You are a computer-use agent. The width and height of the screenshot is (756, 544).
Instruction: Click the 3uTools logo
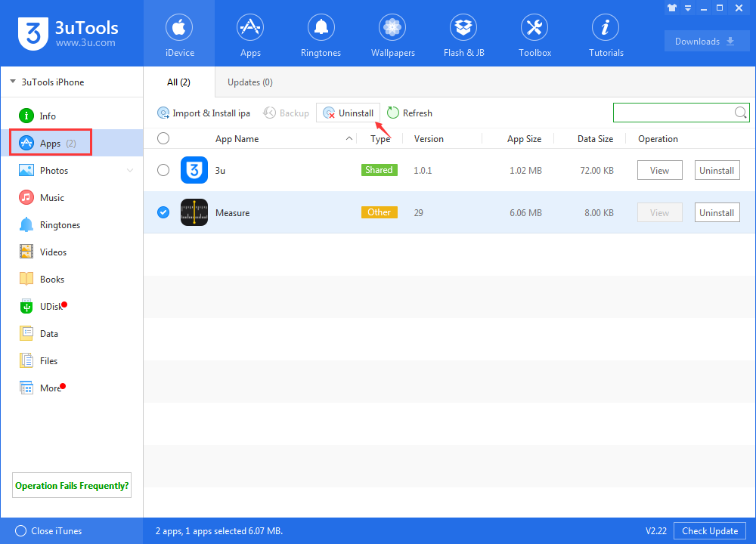tap(68, 33)
